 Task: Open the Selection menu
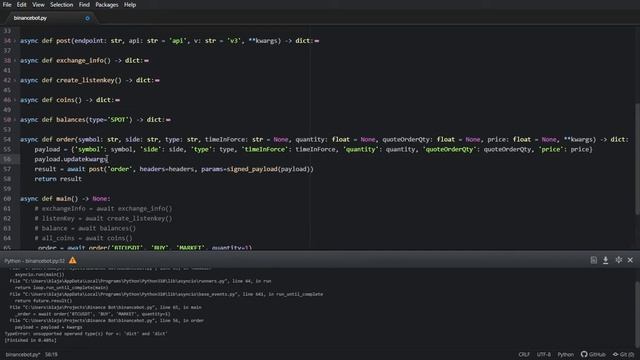pyautogui.click(x=62, y=5)
